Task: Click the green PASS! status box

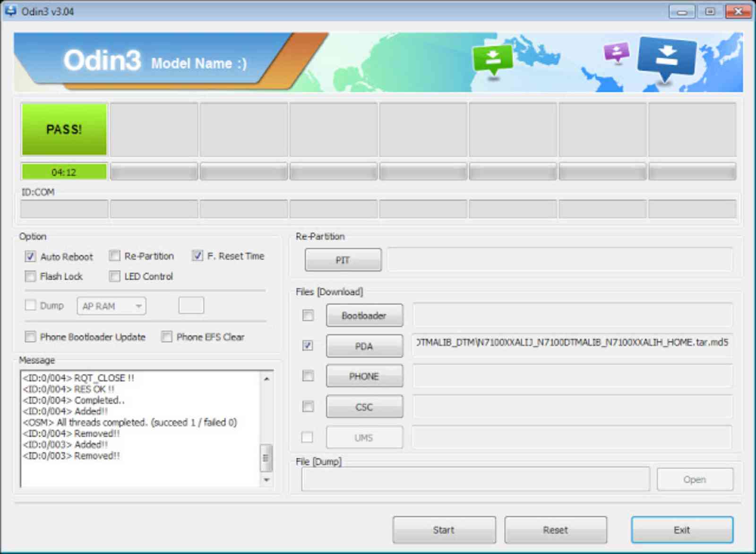Action: (x=64, y=129)
